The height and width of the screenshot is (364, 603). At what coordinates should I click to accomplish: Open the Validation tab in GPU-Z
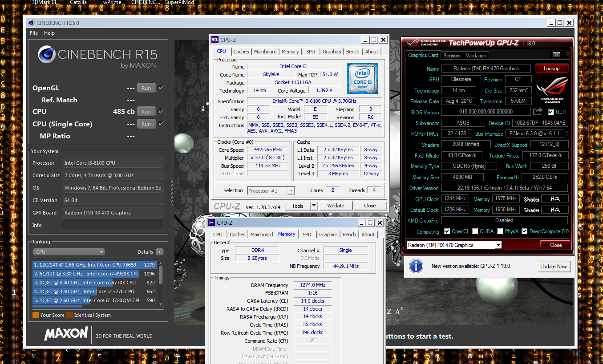[476, 56]
